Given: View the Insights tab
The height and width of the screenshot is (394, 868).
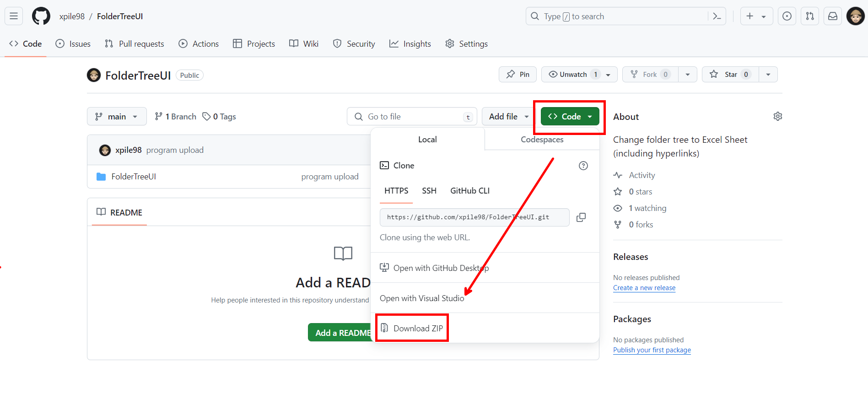Looking at the screenshot, I should pos(410,44).
